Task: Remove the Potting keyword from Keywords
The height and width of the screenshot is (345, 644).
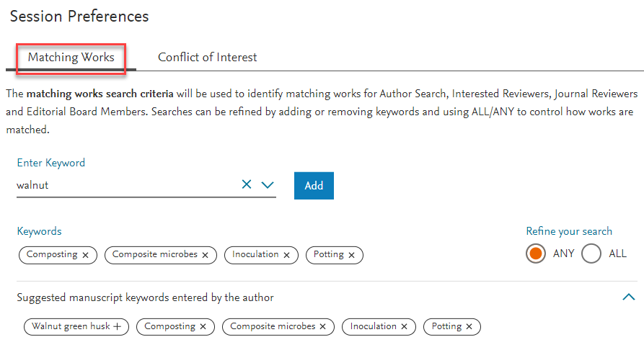Action: (352, 255)
